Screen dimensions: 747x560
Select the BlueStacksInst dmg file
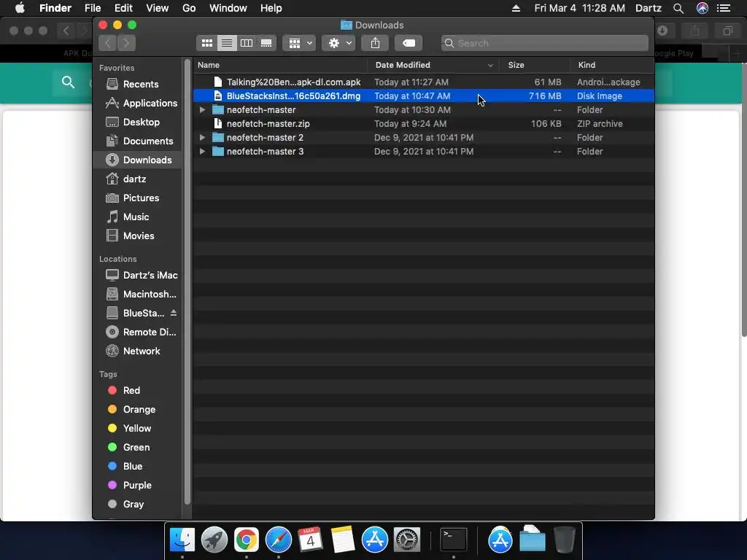point(424,96)
